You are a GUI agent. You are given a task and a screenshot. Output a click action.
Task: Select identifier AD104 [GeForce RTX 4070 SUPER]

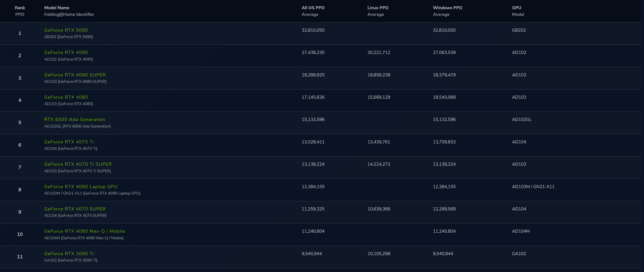coord(75,215)
